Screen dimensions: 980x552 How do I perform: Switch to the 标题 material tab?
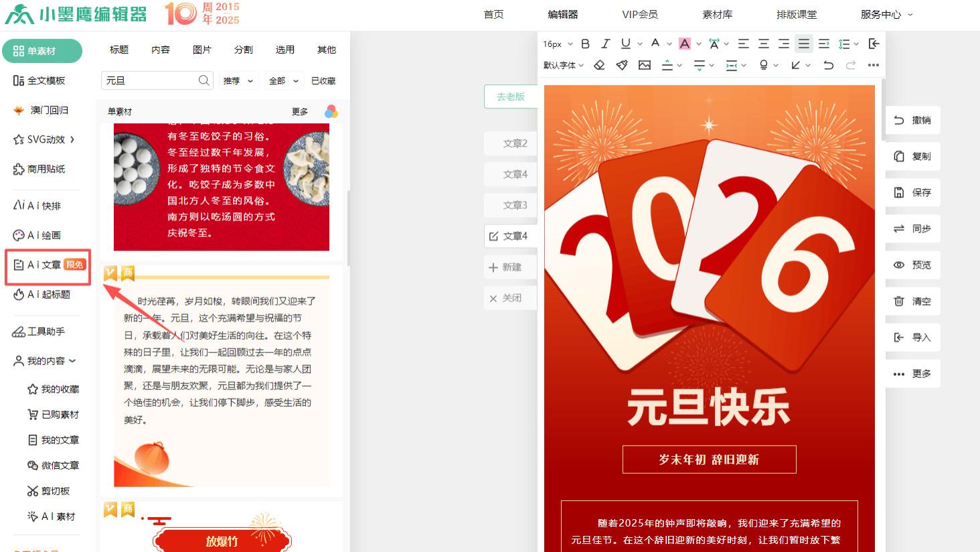point(118,49)
